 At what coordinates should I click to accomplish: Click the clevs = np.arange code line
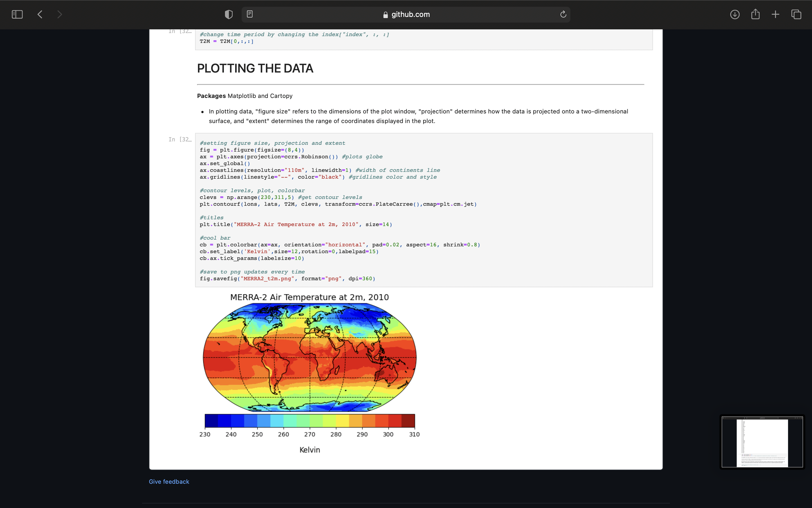(x=281, y=197)
